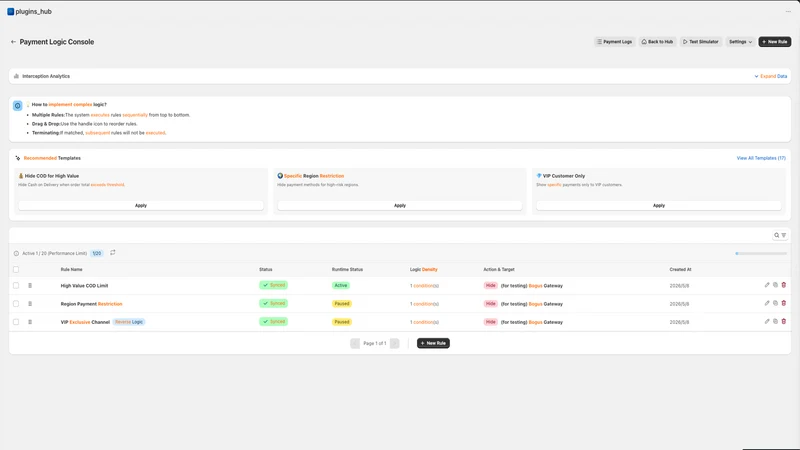Viewport: 800px width, 450px height.
Task: Edit the Region Payment Restriction rule
Action: click(767, 303)
